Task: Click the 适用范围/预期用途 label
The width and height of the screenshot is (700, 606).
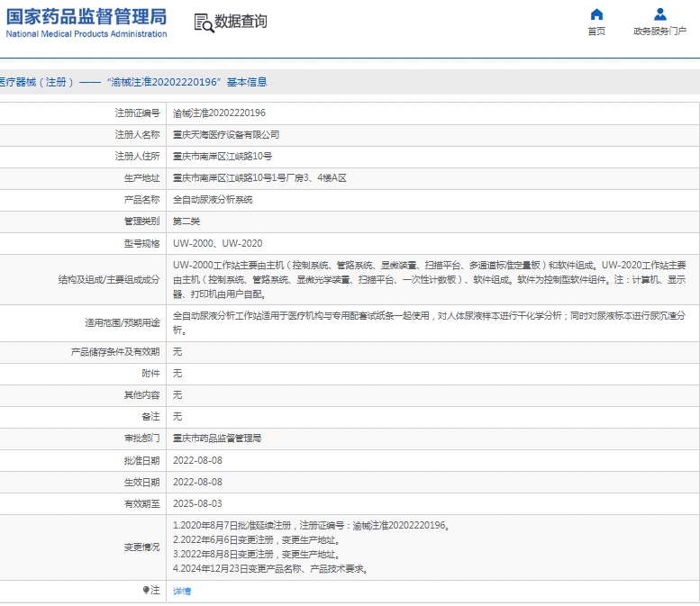Action: (x=123, y=323)
